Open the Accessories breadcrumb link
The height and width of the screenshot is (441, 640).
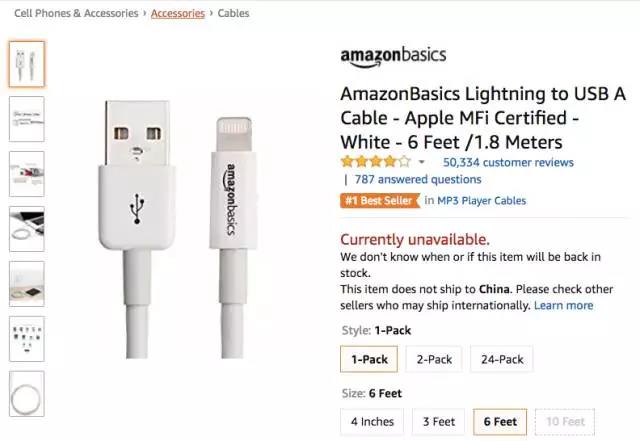click(x=178, y=13)
